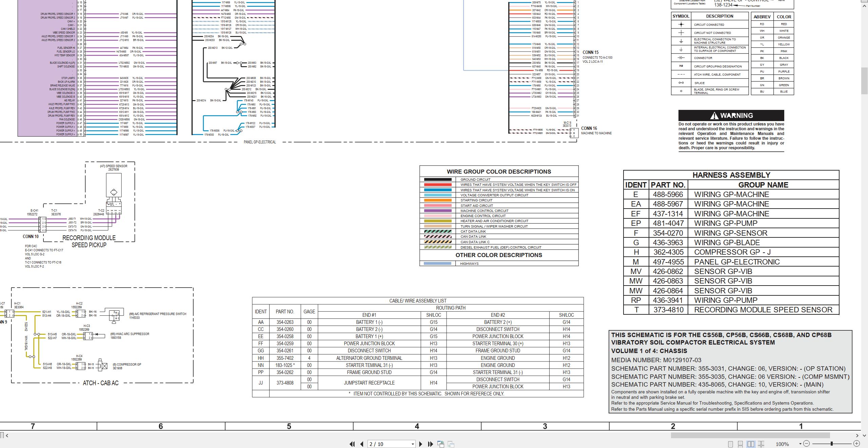
Task: Go to the first page
Action: [352, 444]
